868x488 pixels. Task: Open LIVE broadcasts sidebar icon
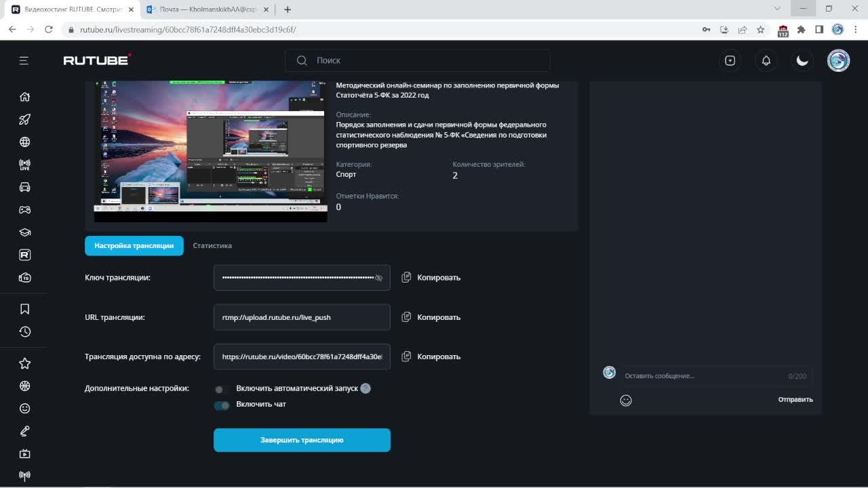25,165
